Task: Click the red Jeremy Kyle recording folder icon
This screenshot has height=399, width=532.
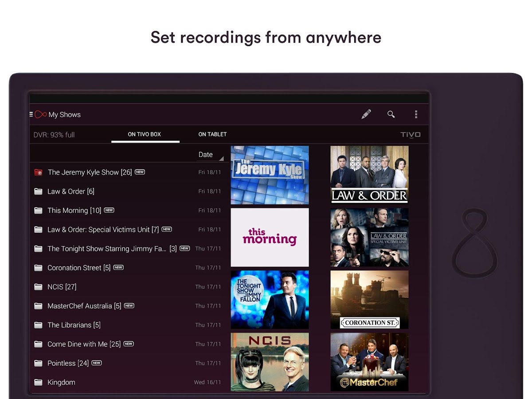Action: coord(39,172)
